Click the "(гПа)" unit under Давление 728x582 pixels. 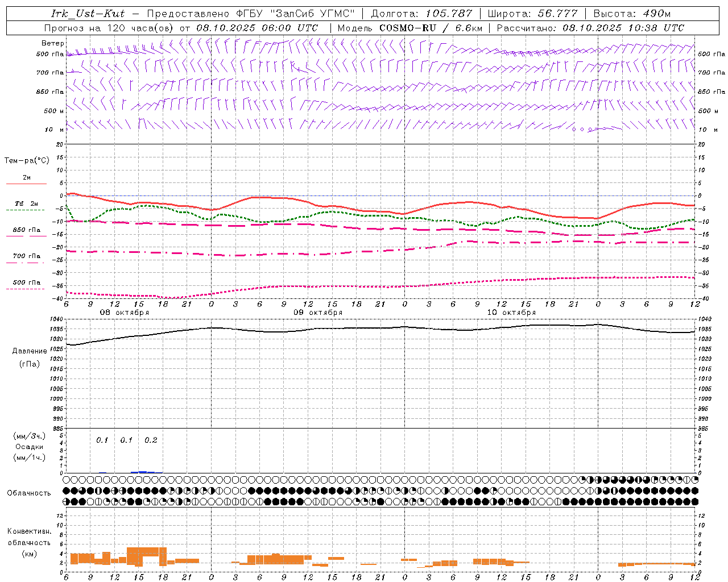click(30, 364)
